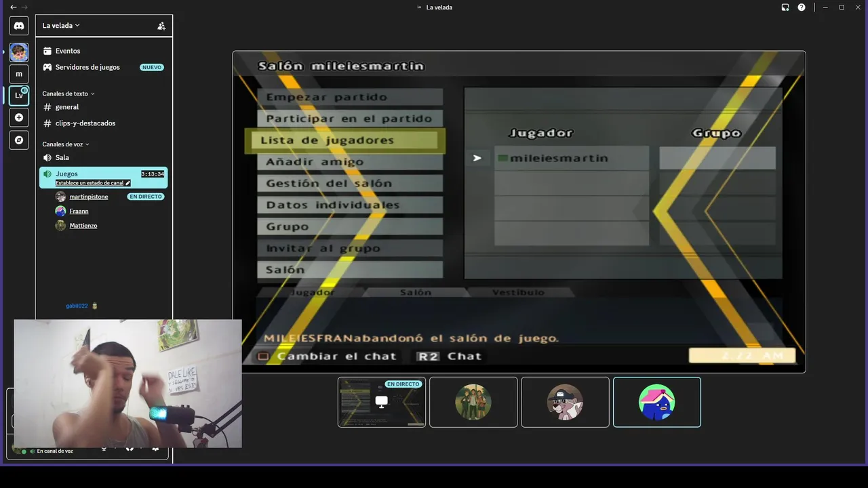Image resolution: width=868 pixels, height=488 pixels.
Task: Open the inbox icon in title bar
Action: pos(785,7)
